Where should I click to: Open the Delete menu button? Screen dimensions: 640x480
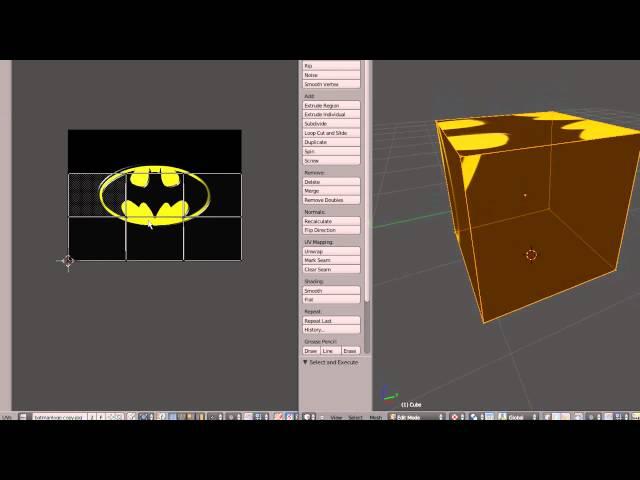[331, 182]
